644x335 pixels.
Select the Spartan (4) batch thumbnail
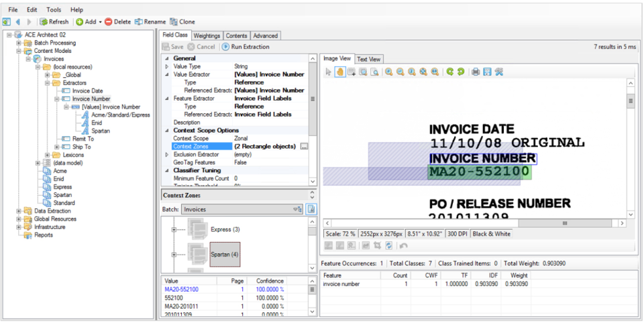pos(225,254)
